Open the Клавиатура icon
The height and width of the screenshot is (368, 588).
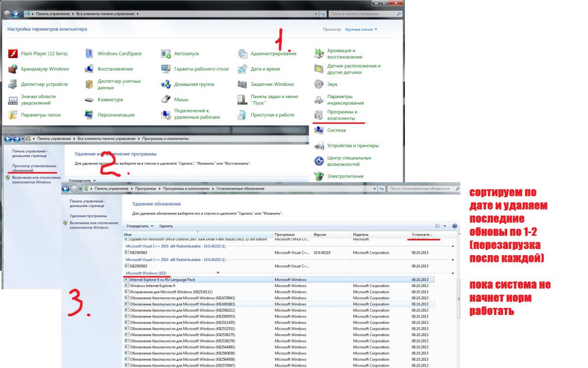pyautogui.click(x=90, y=100)
